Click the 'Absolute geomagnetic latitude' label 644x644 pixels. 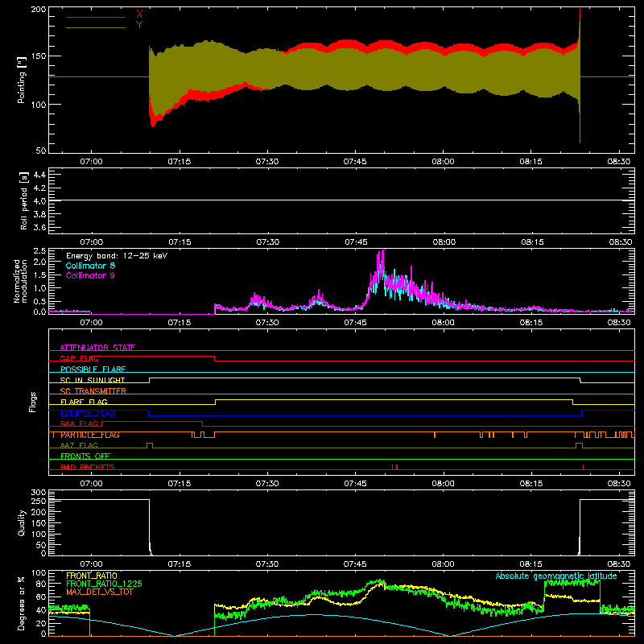coord(556,576)
